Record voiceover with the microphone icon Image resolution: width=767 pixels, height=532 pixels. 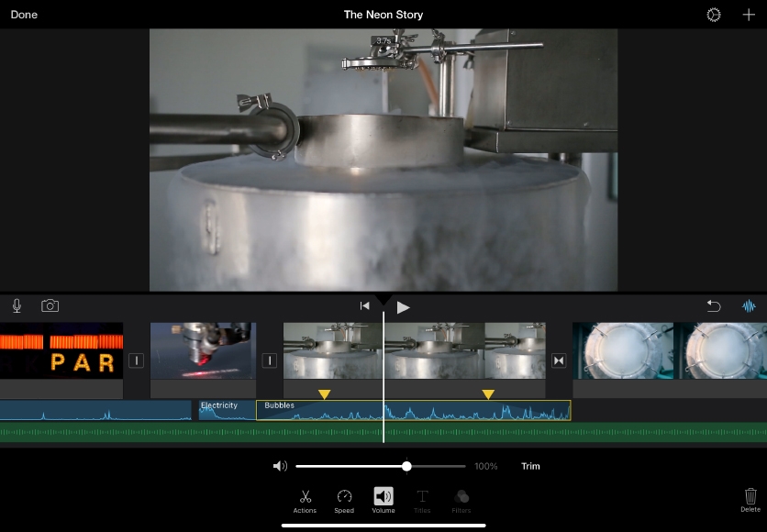[x=17, y=305]
